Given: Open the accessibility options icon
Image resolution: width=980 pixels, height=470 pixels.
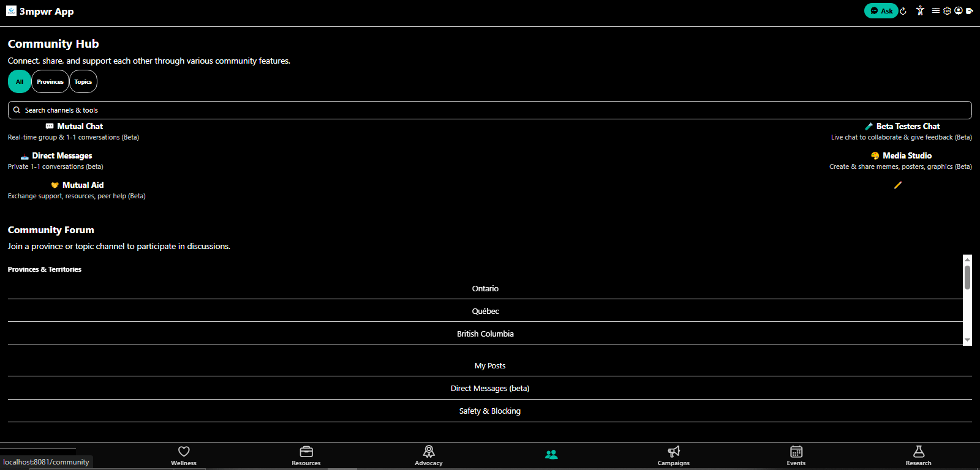Looking at the screenshot, I should pos(920,10).
